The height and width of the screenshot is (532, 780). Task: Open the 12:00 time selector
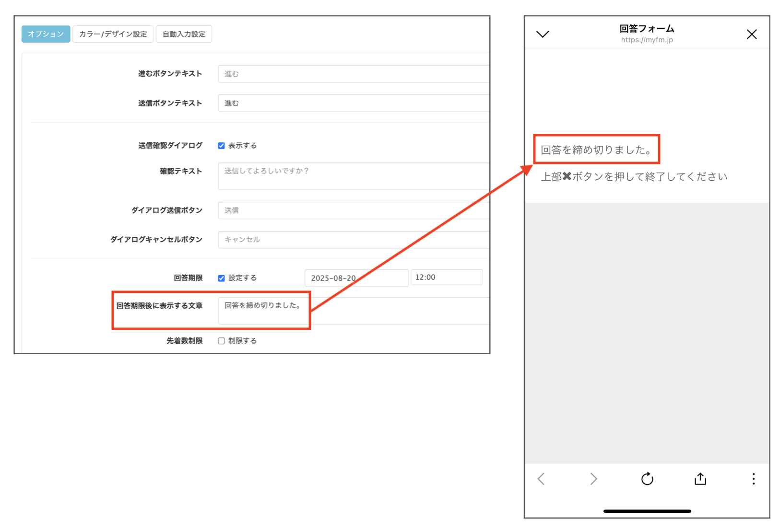coord(447,277)
